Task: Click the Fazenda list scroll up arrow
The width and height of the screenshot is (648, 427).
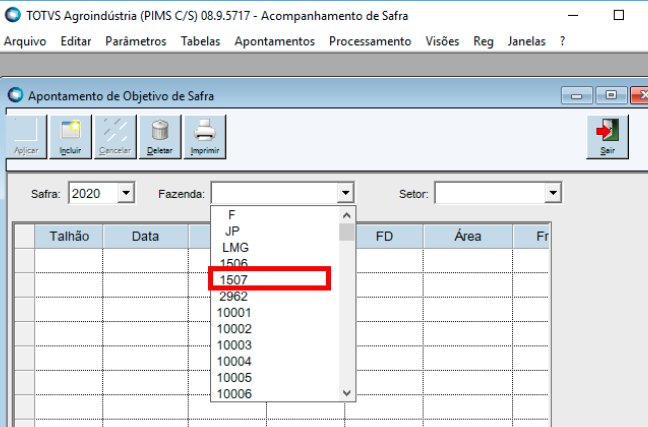Action: point(347,215)
